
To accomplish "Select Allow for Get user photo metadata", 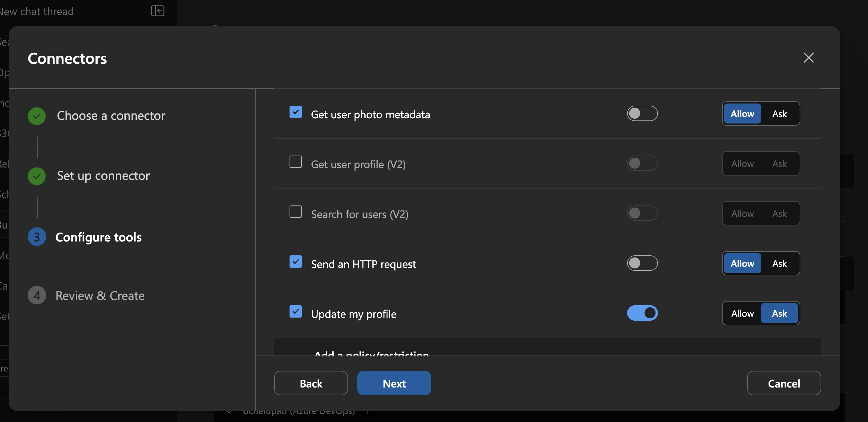I will point(742,114).
